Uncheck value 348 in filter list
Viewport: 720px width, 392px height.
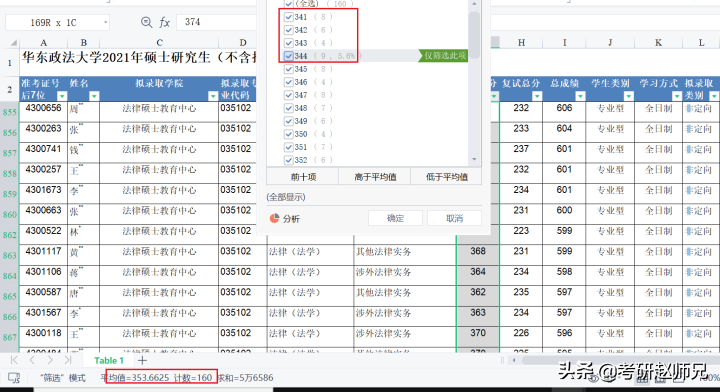point(288,108)
